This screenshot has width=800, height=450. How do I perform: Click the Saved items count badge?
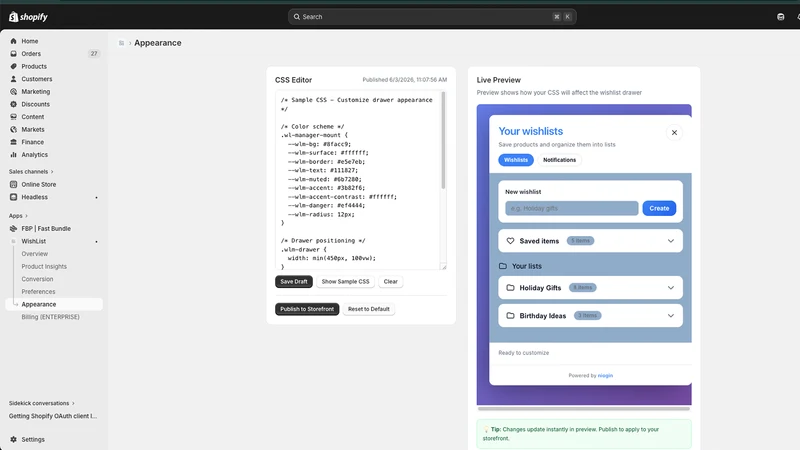click(580, 241)
